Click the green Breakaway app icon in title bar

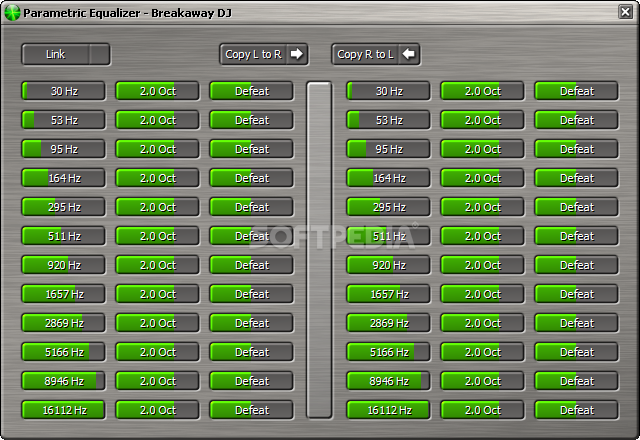(12, 13)
